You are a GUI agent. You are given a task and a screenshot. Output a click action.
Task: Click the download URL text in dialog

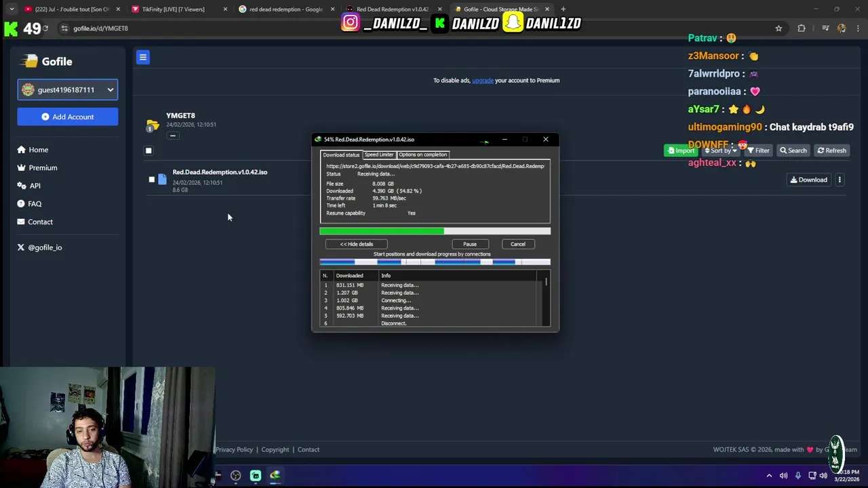[435, 166]
